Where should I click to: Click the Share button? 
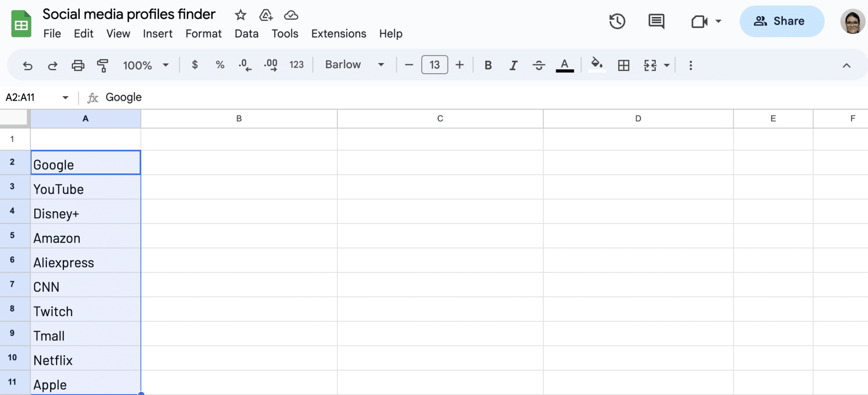coord(782,21)
